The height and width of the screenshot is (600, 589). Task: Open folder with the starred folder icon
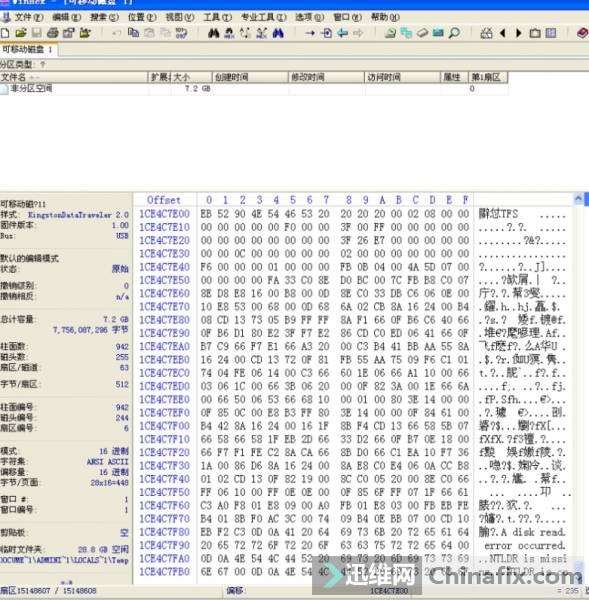click(85, 33)
